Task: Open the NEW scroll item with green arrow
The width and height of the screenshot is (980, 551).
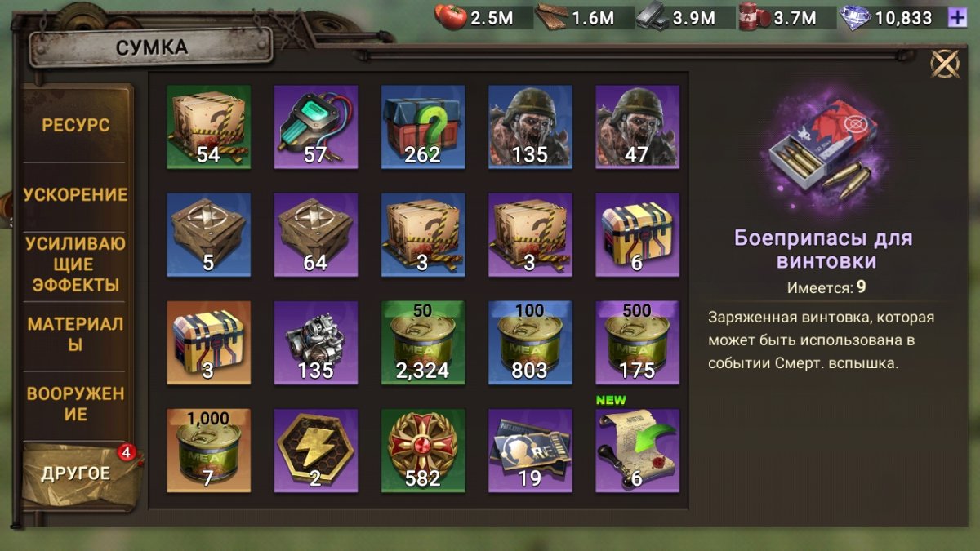Action: coord(637,451)
